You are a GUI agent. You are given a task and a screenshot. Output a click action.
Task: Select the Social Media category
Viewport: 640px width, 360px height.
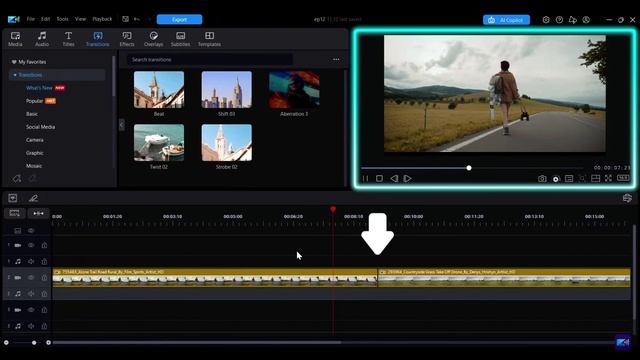click(x=40, y=127)
